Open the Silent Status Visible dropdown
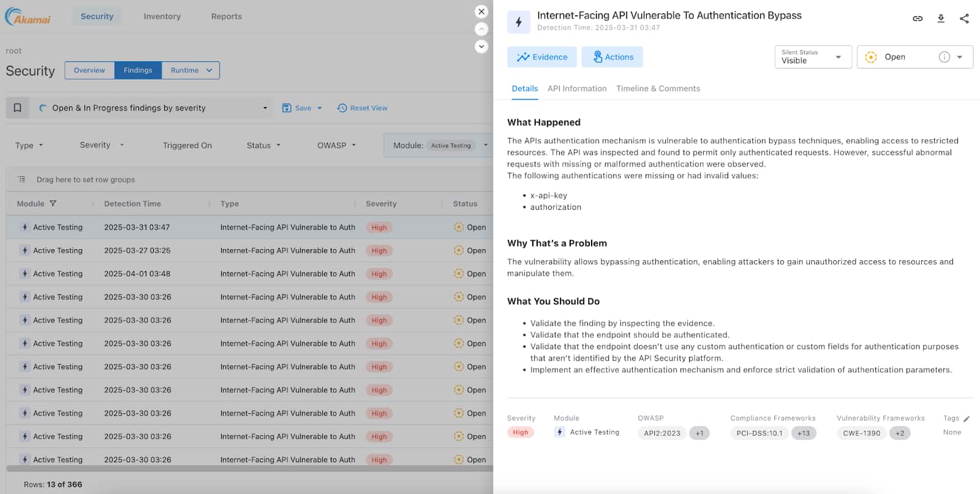The image size is (980, 494). tap(812, 57)
